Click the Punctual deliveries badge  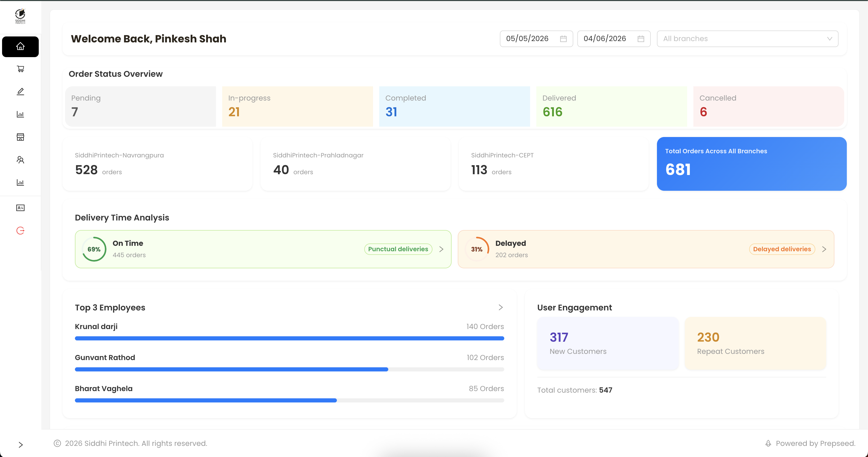(398, 249)
